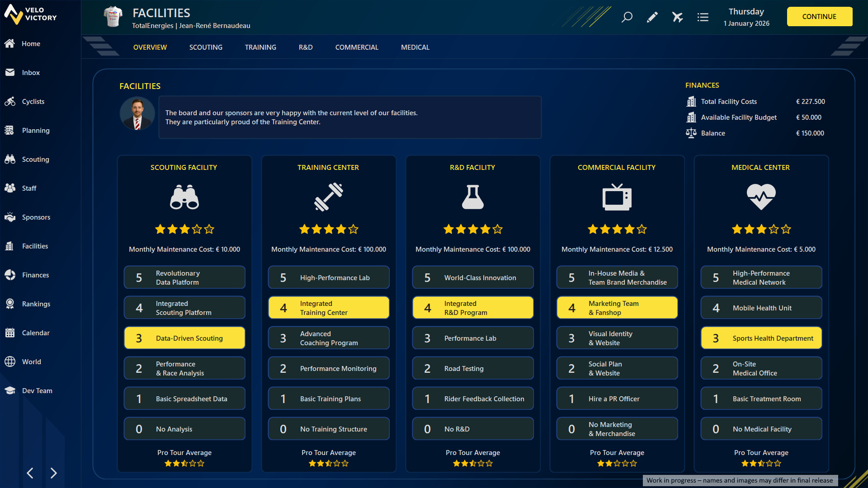Click the World globe icon in the sidebar

coord(11,361)
